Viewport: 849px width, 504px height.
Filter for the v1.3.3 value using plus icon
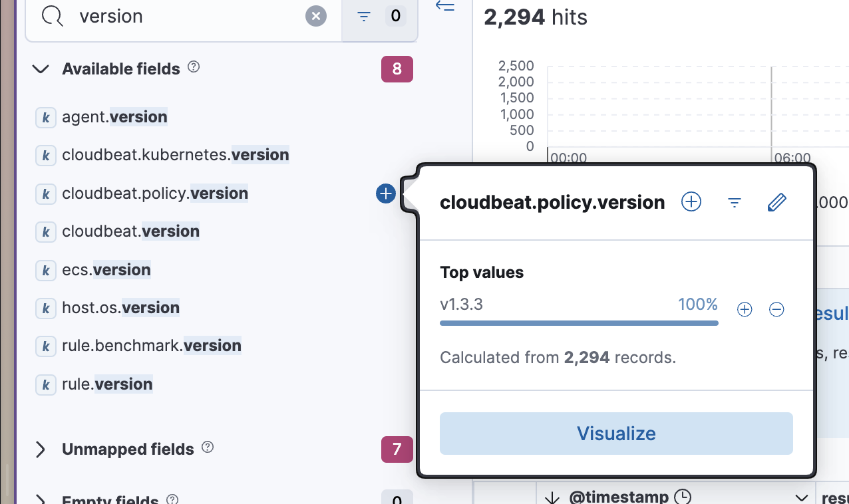click(744, 309)
